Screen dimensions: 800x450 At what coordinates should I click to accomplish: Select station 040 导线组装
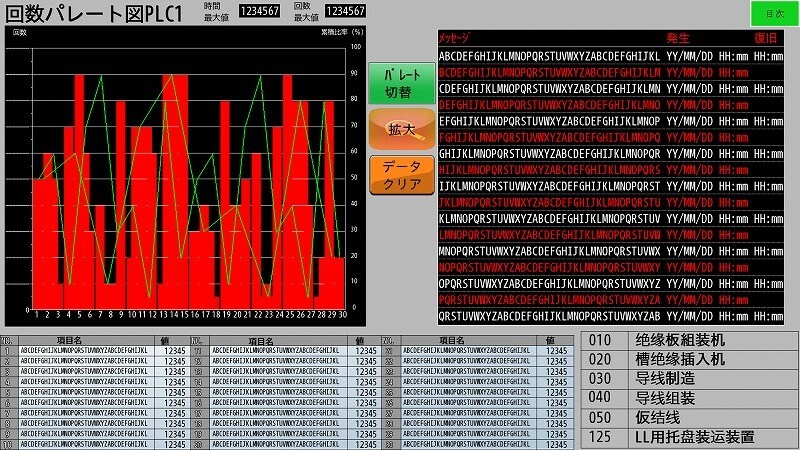(689, 398)
